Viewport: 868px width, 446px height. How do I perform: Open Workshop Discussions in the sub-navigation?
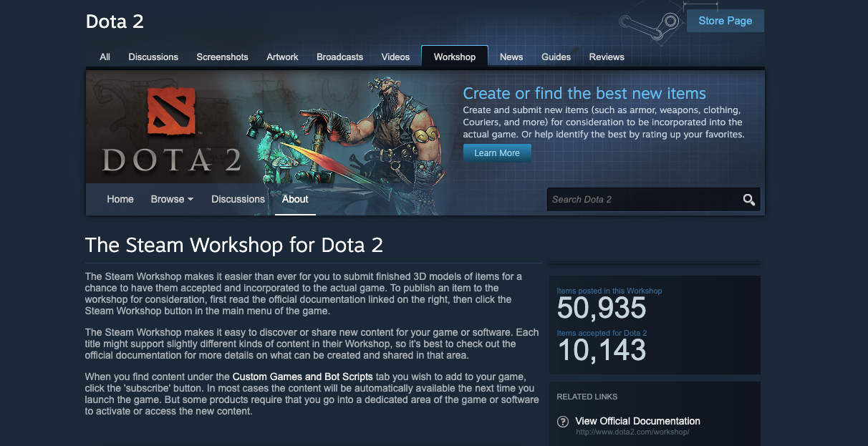tap(238, 199)
